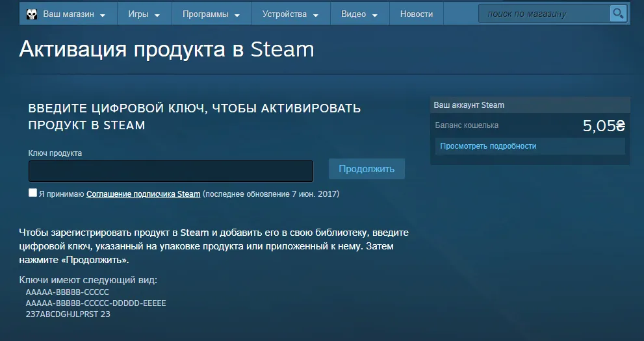
Task: Click the 5,05₴ wallet balance amount
Action: click(604, 125)
